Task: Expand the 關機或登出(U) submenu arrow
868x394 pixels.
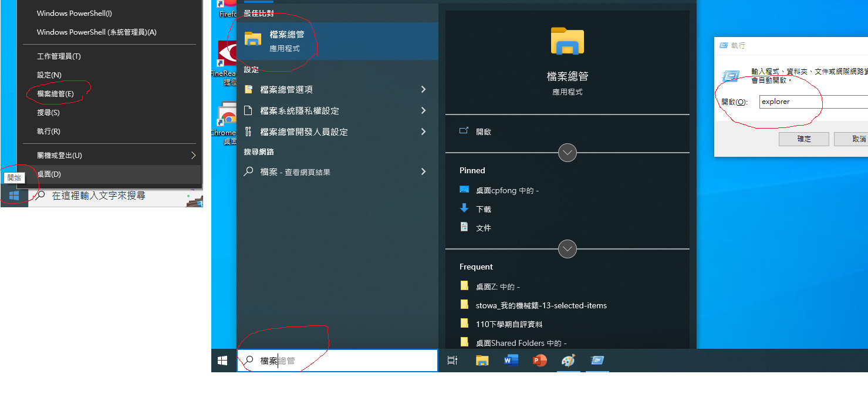Action: tap(193, 156)
